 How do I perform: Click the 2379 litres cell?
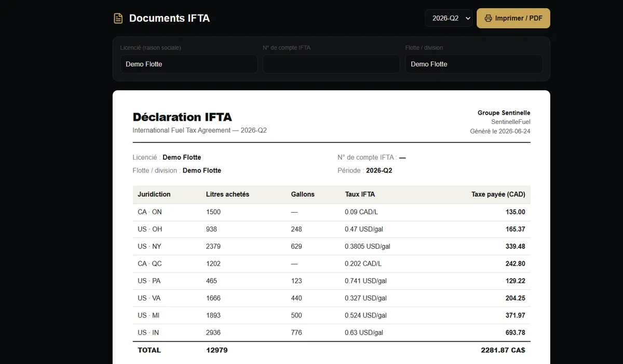[x=213, y=246]
